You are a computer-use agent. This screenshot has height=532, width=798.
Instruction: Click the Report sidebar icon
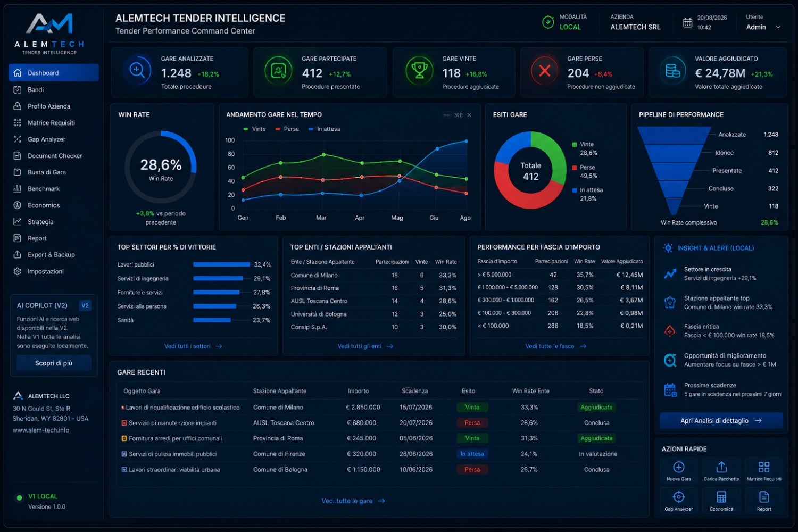click(18, 238)
